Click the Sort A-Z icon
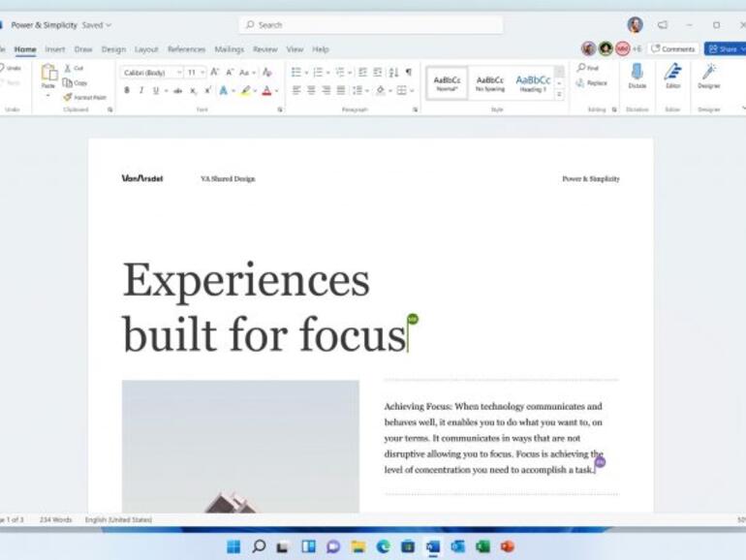Image resolution: width=746 pixels, height=560 pixels. pos(393,73)
